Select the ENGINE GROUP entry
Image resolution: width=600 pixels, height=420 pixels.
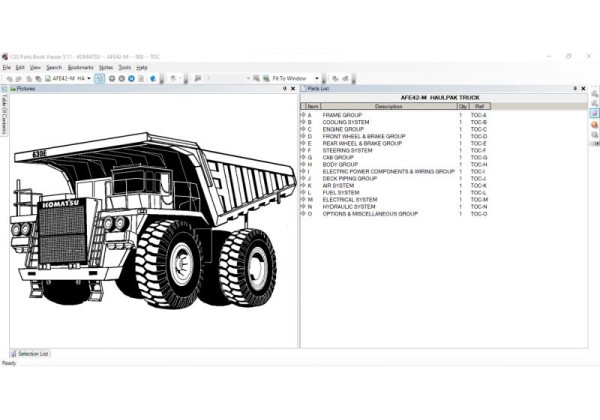pos(343,129)
